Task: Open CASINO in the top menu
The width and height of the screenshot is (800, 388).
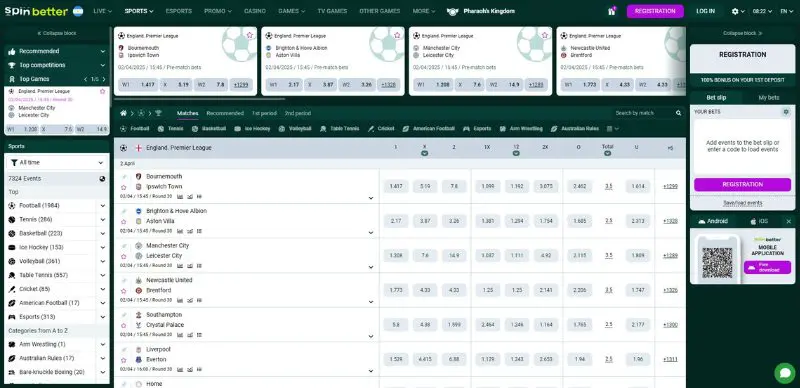Action: coord(255,11)
